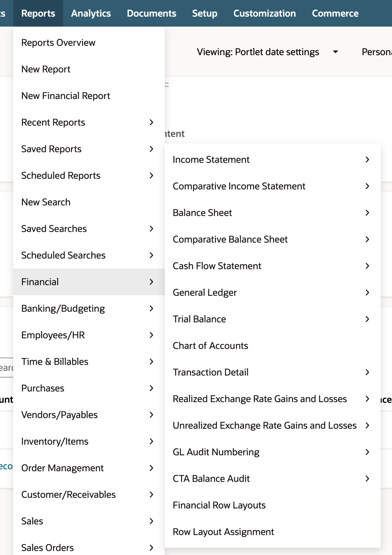
Task: Open the Viewing Portlet date settings dropdown arrow
Action: pos(336,52)
